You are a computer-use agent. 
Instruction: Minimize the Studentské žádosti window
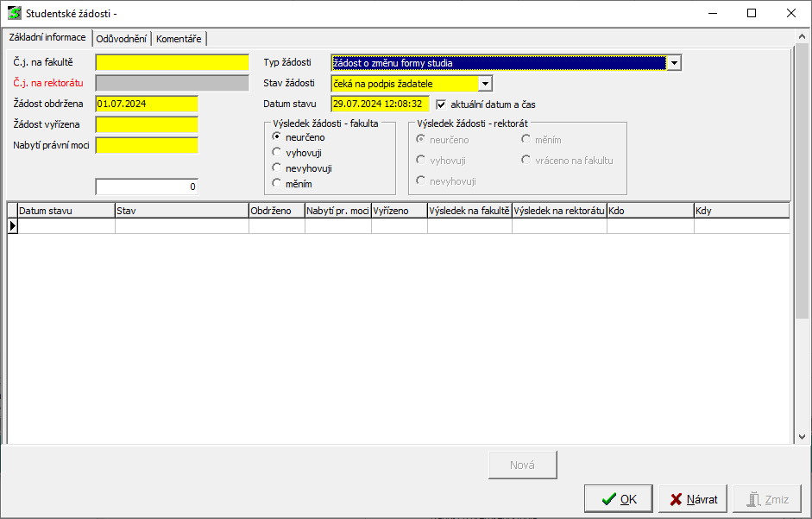point(712,13)
